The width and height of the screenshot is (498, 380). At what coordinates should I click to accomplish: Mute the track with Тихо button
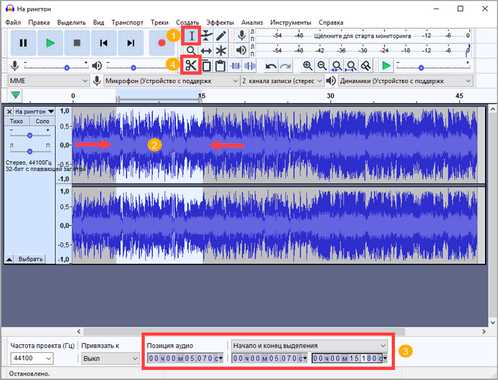pyautogui.click(x=16, y=121)
